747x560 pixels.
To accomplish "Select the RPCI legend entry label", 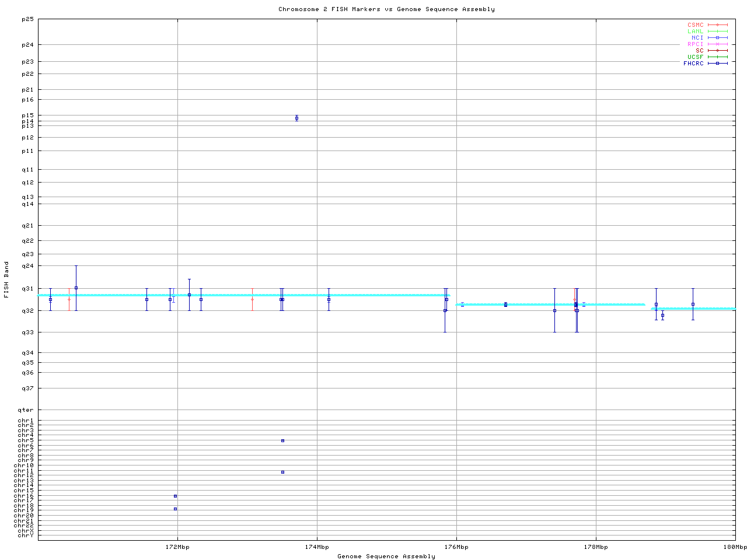I will coord(695,44).
